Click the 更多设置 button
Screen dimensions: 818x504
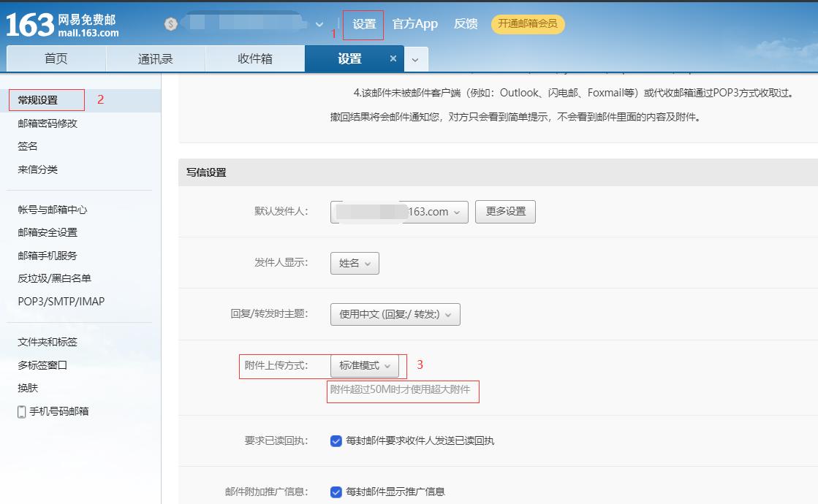[505, 211]
